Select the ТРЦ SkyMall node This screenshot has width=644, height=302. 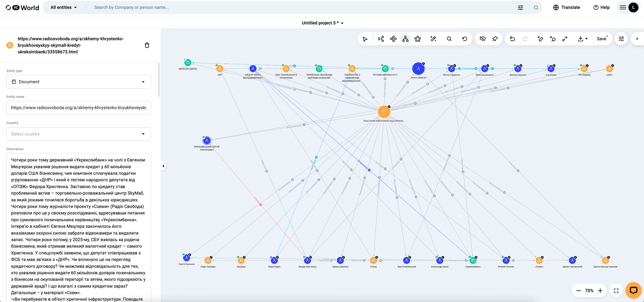coord(584,69)
